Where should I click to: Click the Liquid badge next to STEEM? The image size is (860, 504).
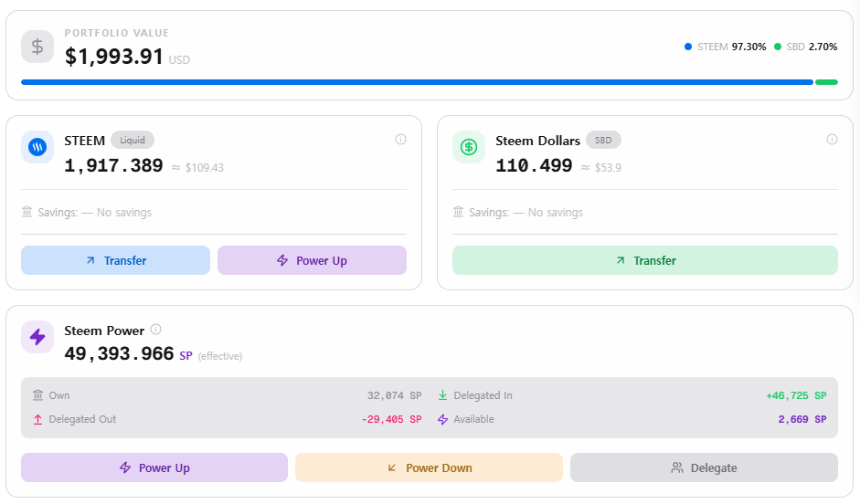(x=133, y=141)
